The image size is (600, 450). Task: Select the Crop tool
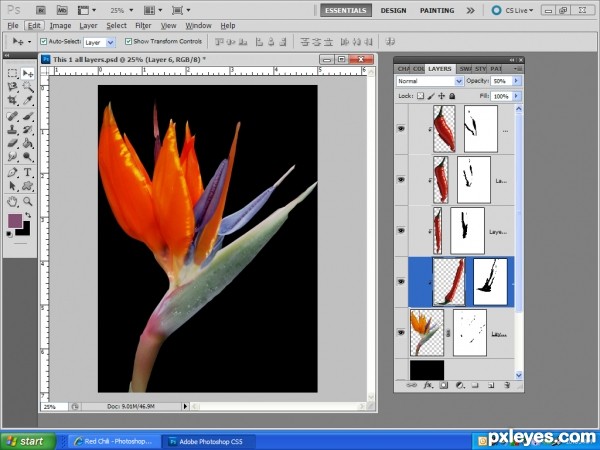tap(13, 100)
